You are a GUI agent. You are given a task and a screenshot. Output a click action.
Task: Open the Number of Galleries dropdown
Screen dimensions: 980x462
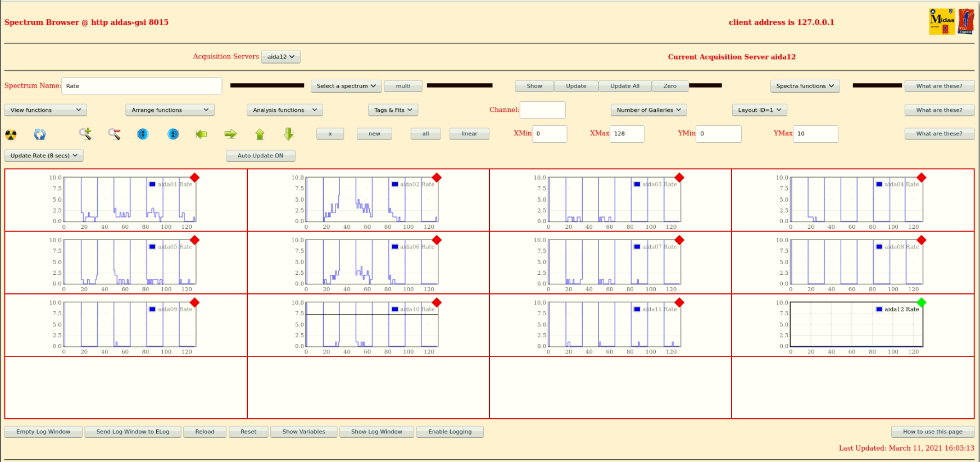pyautogui.click(x=648, y=110)
